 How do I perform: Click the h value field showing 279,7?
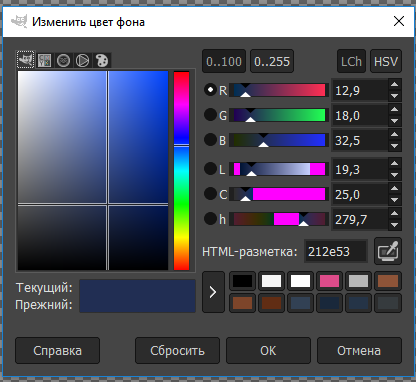pos(360,219)
